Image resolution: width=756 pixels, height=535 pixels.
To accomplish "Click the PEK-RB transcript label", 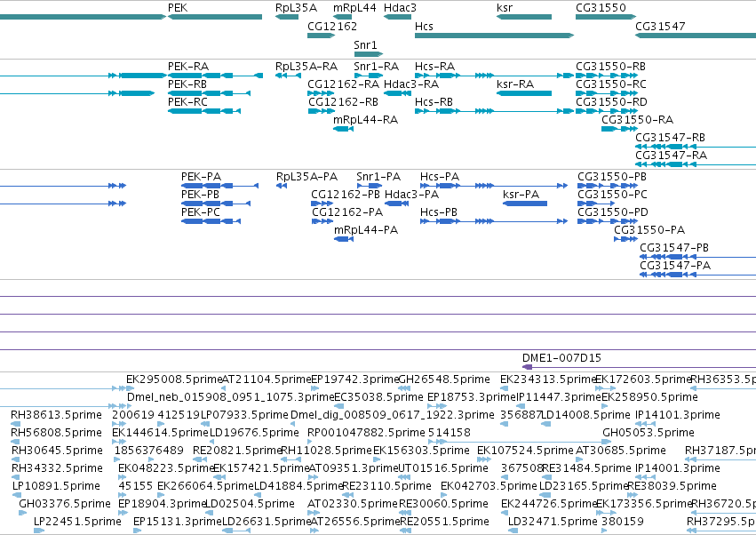I will (x=187, y=84).
